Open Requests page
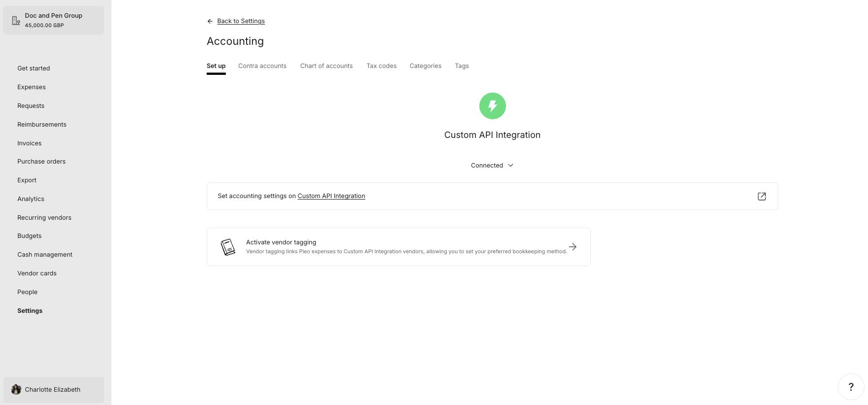868x405 pixels. [31, 106]
